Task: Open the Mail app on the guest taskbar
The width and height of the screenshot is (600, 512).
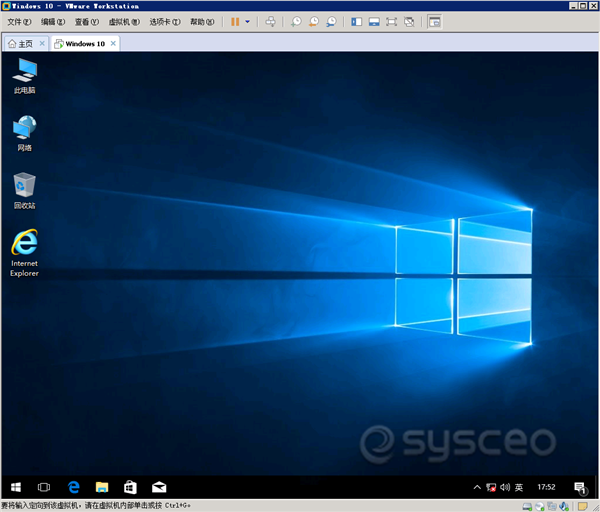Action: [x=159, y=487]
